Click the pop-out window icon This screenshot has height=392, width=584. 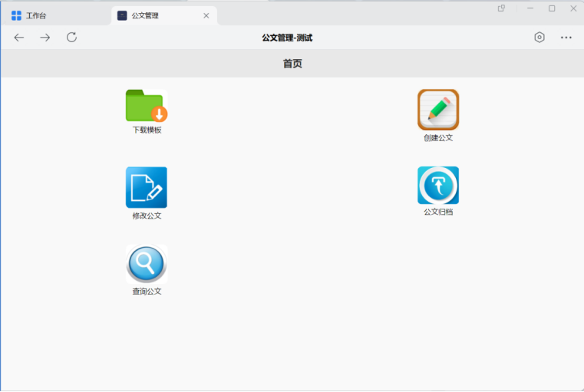501,8
